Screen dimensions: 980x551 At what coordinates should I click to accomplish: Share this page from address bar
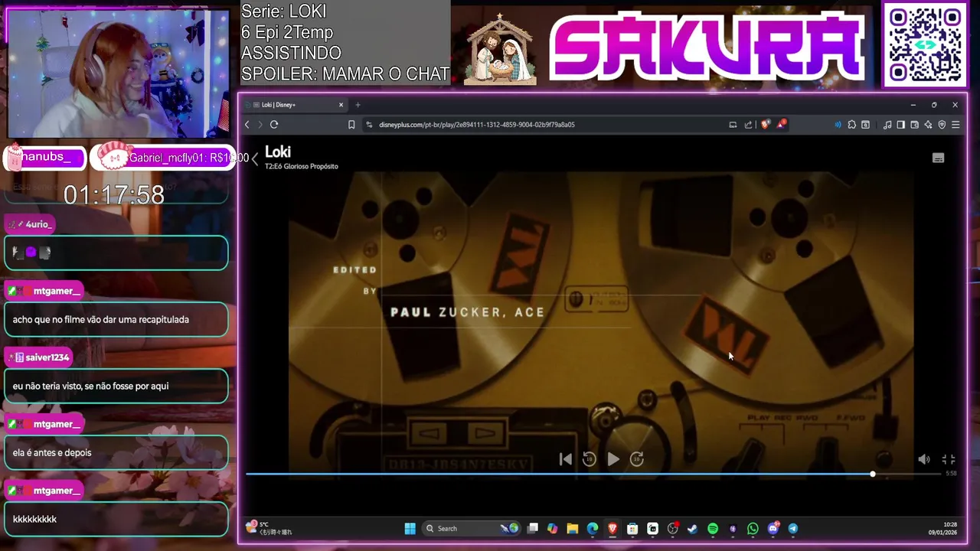coord(748,125)
